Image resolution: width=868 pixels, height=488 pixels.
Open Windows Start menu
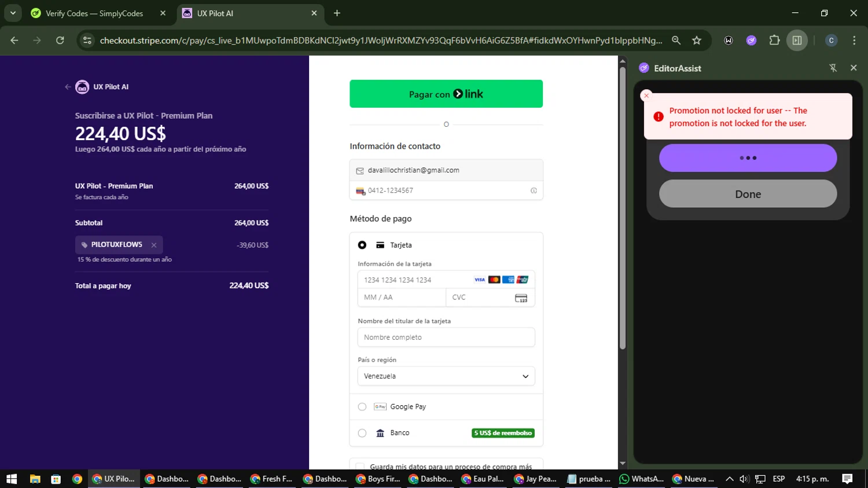pos(12,479)
